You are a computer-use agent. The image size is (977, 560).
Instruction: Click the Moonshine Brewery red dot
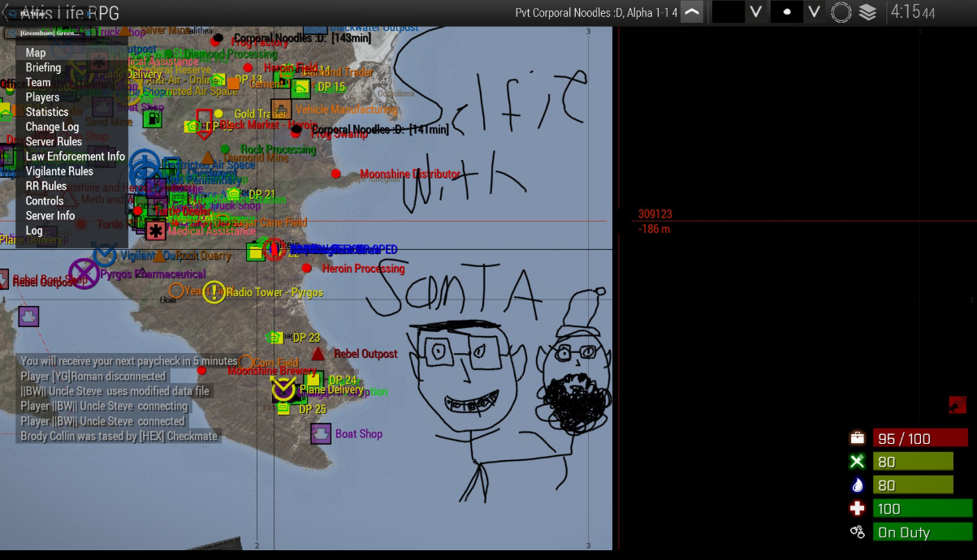pyautogui.click(x=201, y=370)
